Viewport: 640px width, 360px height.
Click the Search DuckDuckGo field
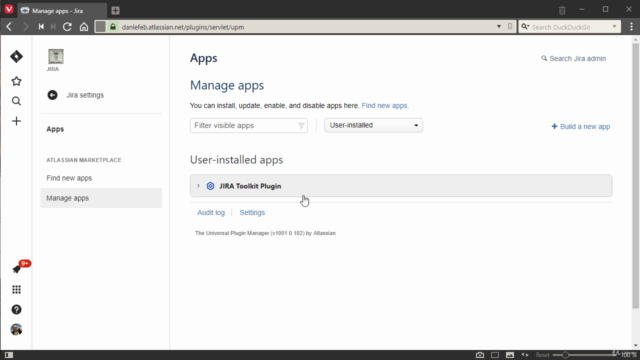pos(569,27)
